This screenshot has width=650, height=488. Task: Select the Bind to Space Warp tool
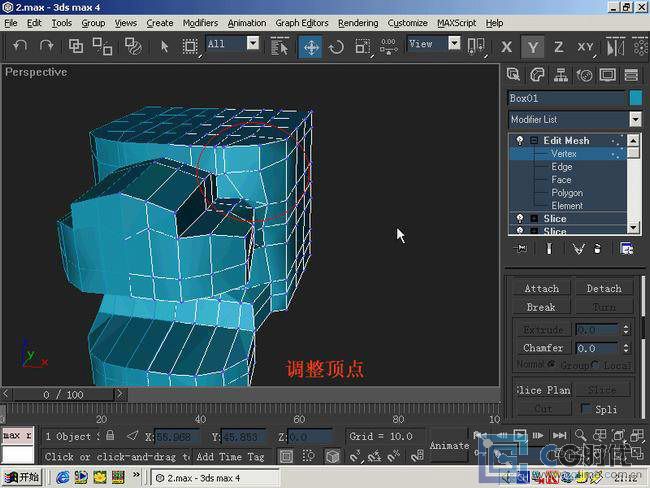point(133,46)
